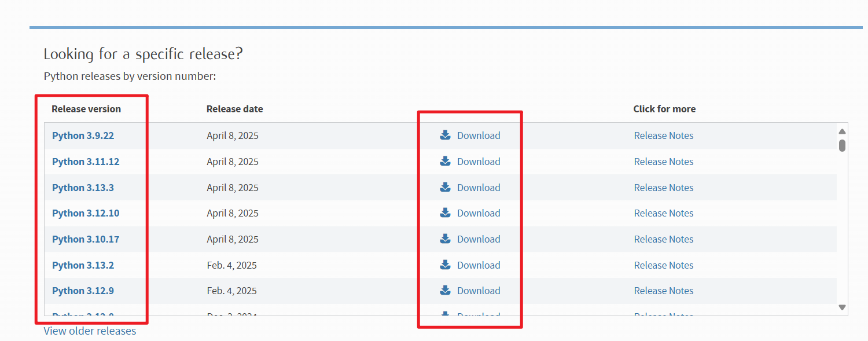View Release Notes for Python 3.13.3
The height and width of the screenshot is (341, 868).
(x=664, y=188)
